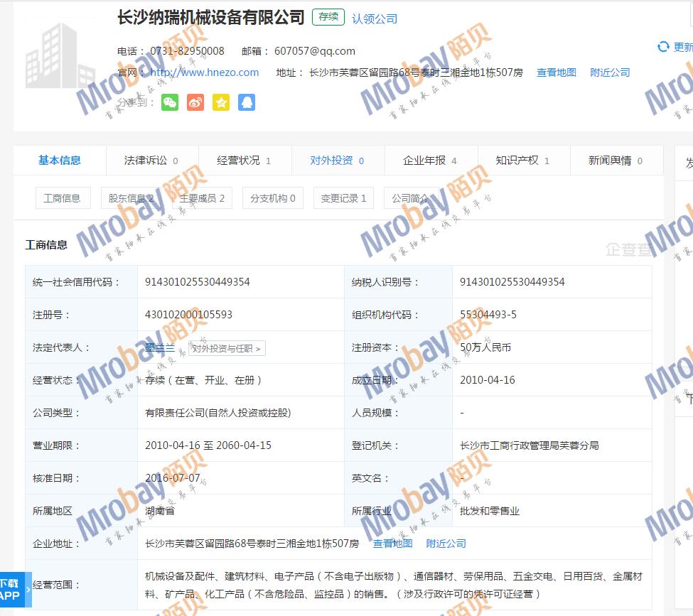Open 对外投资与任职 expander
Screen dimensions: 693x616
click(x=227, y=348)
